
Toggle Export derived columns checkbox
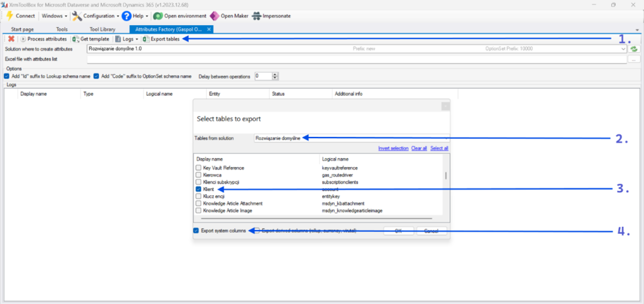pos(257,231)
